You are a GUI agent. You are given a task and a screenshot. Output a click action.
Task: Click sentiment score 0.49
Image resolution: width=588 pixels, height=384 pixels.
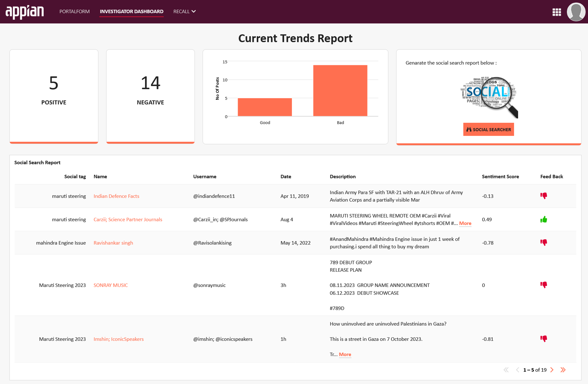click(x=487, y=219)
